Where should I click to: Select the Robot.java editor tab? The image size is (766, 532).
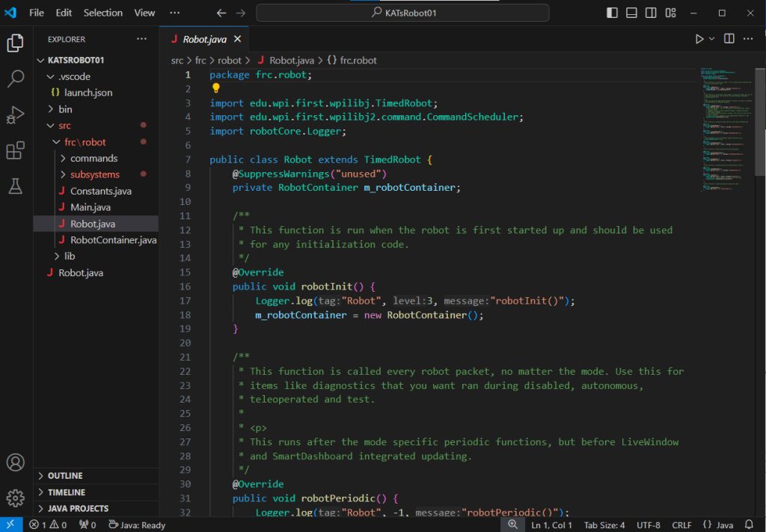pos(205,39)
